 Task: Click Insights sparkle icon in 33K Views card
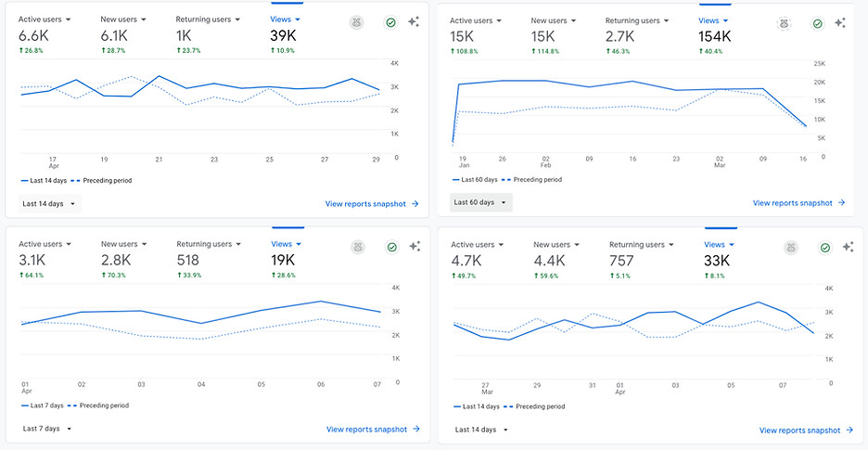coord(849,247)
